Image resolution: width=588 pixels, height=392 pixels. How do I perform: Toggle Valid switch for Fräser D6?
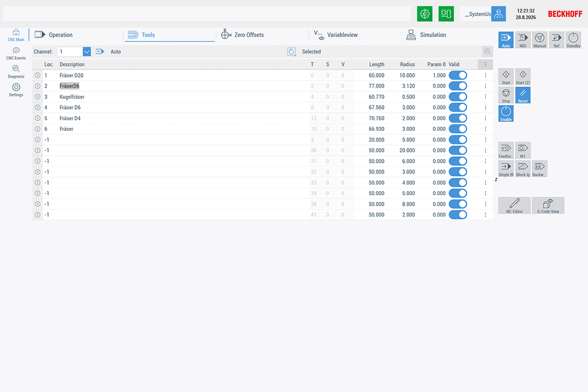458,108
